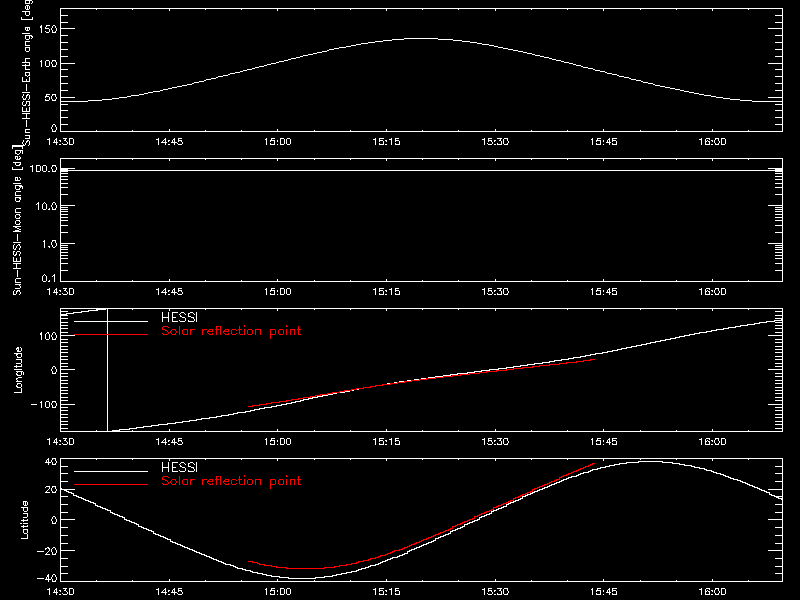The height and width of the screenshot is (600, 800).
Task: Click 15:45 label under Longitude plot
Action: tap(604, 442)
